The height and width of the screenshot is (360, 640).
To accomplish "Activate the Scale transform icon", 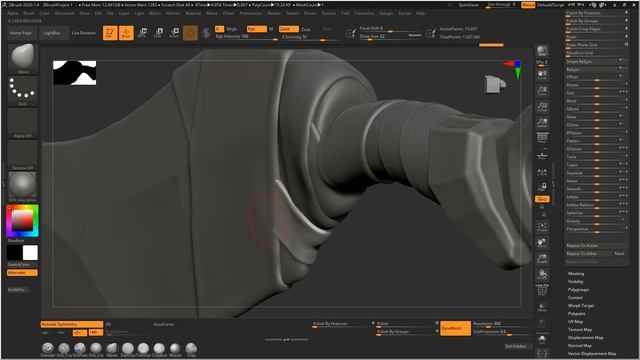I will pos(158,33).
